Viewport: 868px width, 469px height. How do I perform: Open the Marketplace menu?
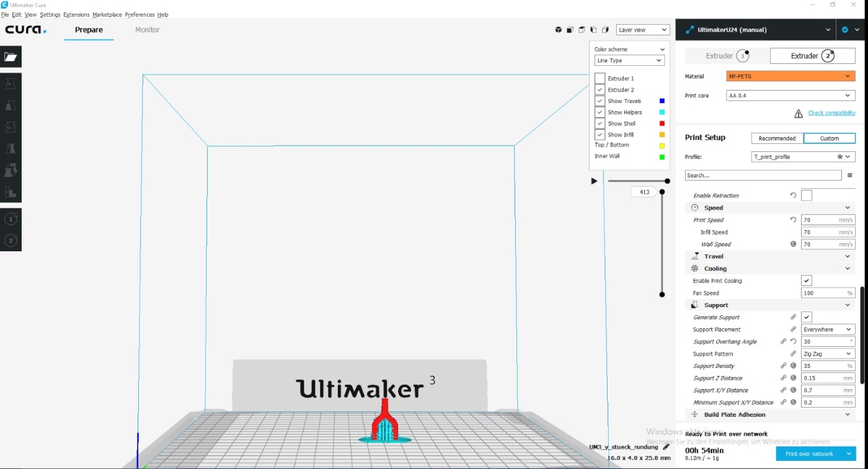pyautogui.click(x=107, y=14)
